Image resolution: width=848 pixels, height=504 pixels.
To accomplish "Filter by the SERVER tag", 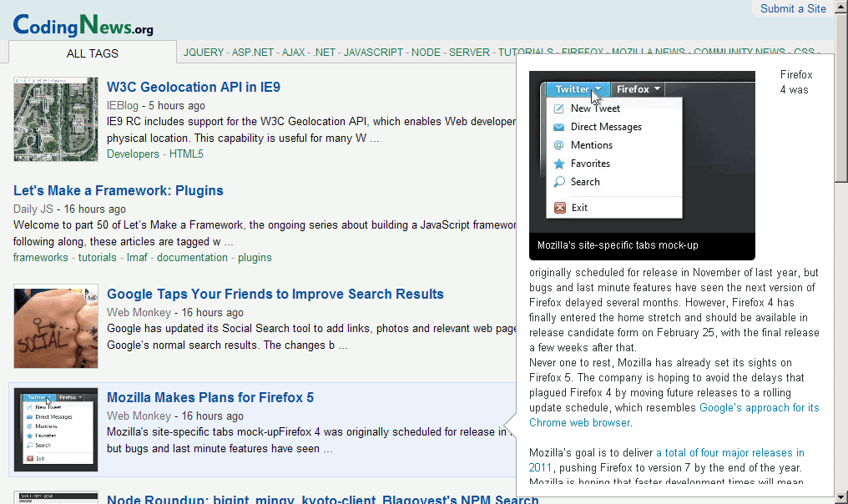I will [469, 53].
